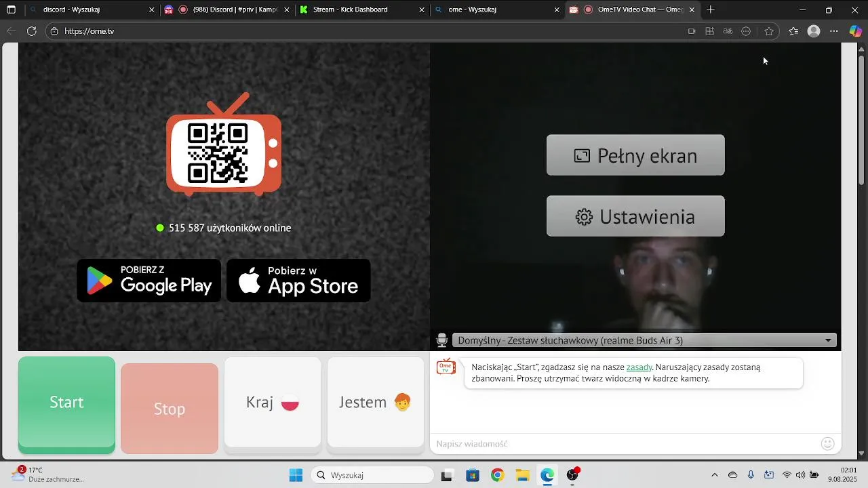Click the translate page icon
This screenshot has width=868, height=488.
pyautogui.click(x=728, y=31)
